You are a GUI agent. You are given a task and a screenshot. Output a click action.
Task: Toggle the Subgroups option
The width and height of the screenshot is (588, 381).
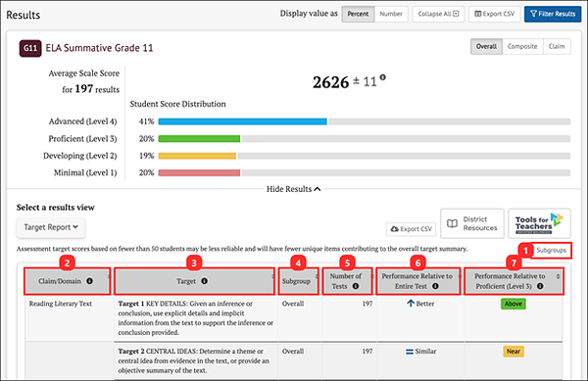(x=551, y=251)
